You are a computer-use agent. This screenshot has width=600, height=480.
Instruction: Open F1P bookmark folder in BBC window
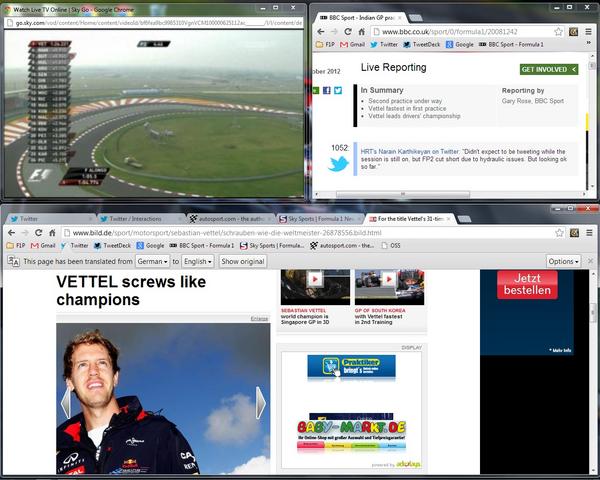coord(325,44)
